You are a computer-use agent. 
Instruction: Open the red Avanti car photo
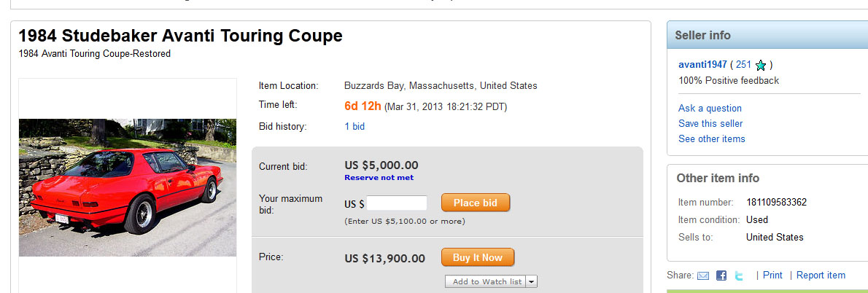click(128, 187)
